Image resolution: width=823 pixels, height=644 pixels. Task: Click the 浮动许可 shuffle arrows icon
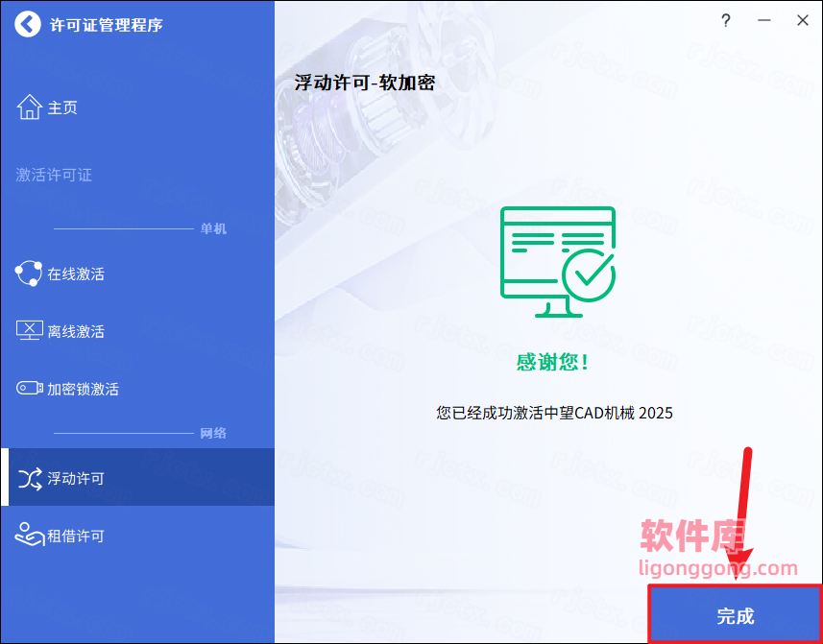click(30, 479)
